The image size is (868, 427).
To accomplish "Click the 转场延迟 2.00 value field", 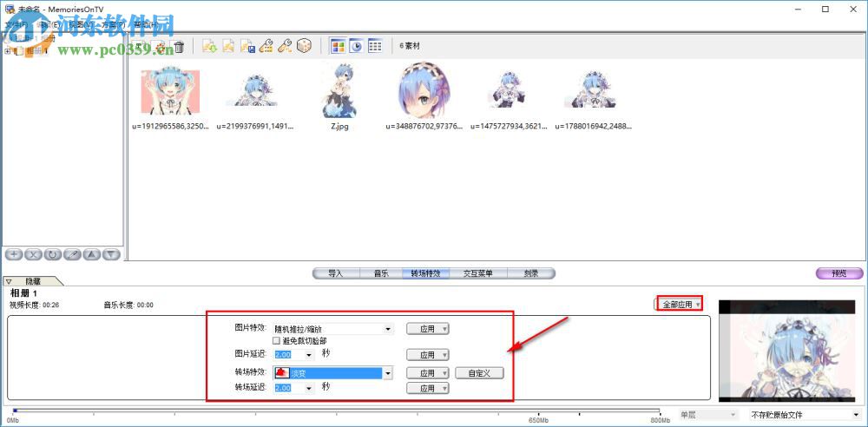I will click(289, 388).
